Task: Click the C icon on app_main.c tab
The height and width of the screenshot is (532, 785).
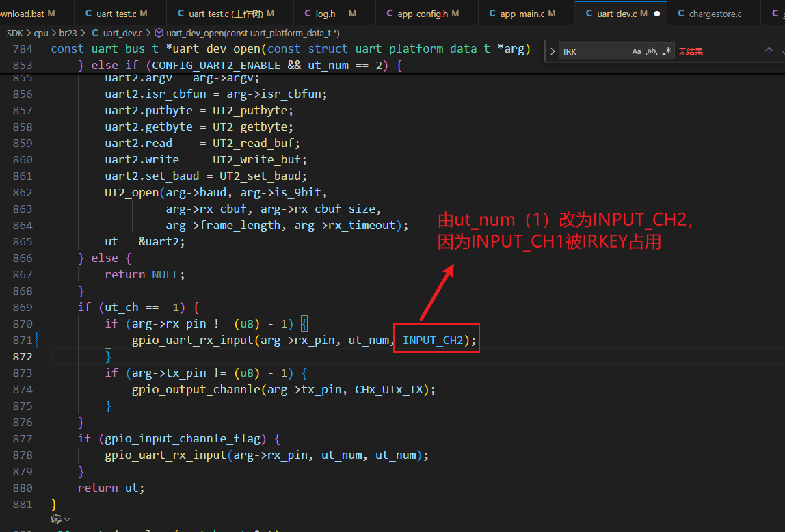Action: pyautogui.click(x=492, y=14)
